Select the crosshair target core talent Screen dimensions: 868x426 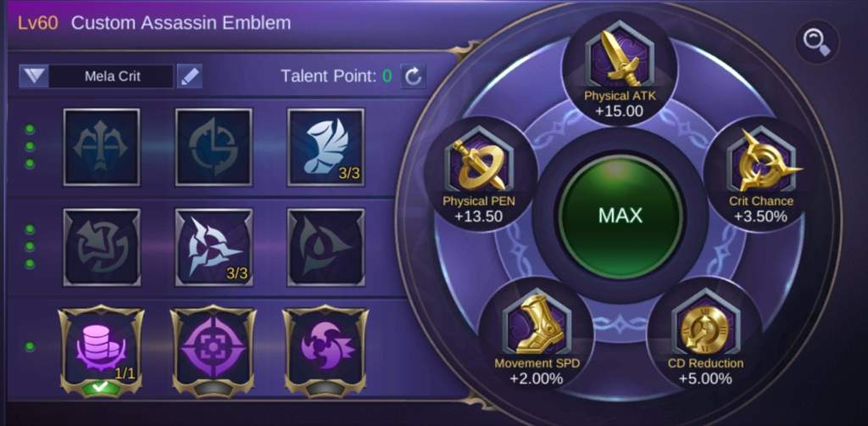click(x=213, y=350)
